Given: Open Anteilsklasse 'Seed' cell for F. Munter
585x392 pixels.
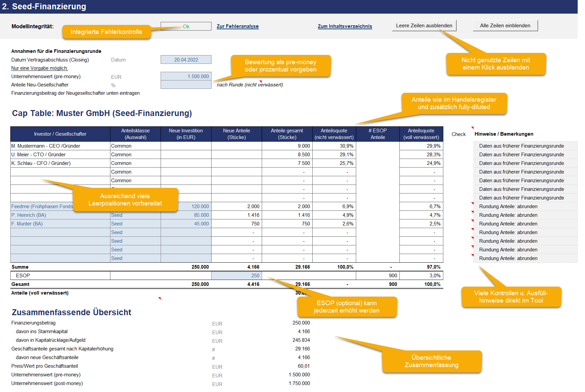Looking at the screenshot, I should click(135, 224).
